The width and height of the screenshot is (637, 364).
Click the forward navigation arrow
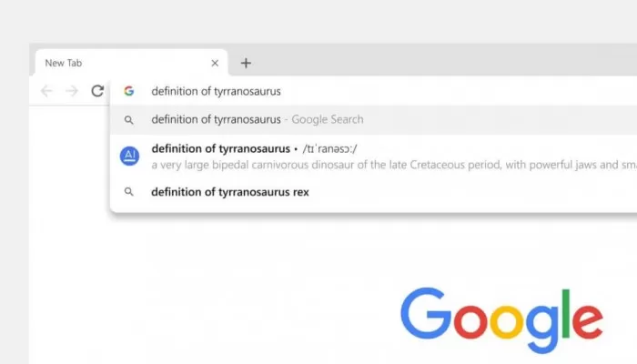pyautogui.click(x=72, y=91)
